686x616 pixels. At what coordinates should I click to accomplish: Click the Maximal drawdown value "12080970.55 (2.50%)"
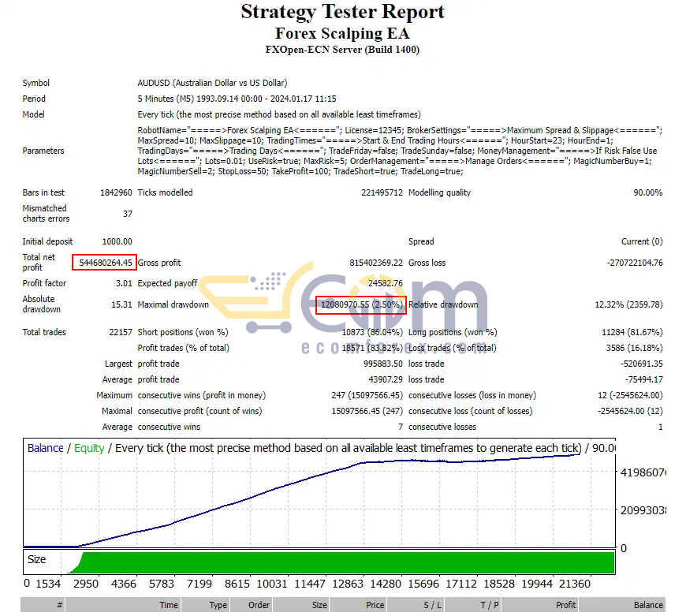(x=362, y=304)
